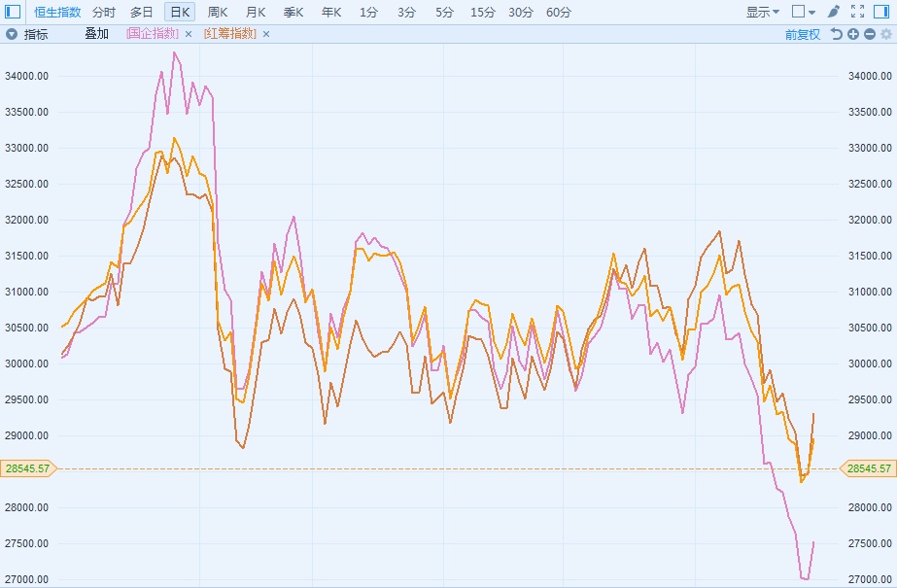Select the 国企指数 overlay label
The height and width of the screenshot is (588, 897).
(153, 34)
